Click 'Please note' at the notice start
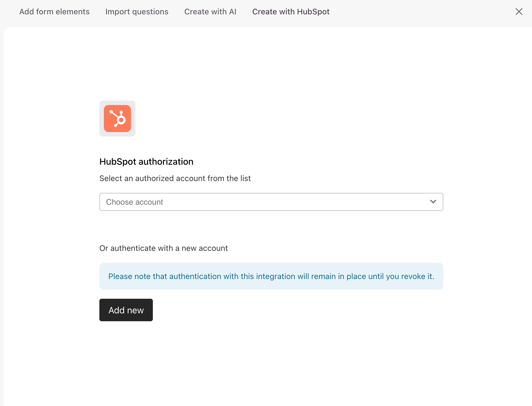This screenshot has width=532, height=406. (x=120, y=276)
